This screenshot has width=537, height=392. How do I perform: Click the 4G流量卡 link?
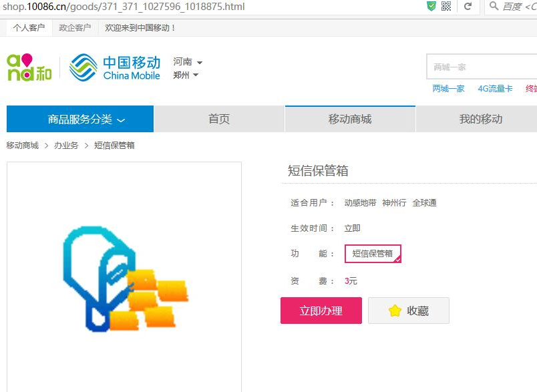coord(495,88)
